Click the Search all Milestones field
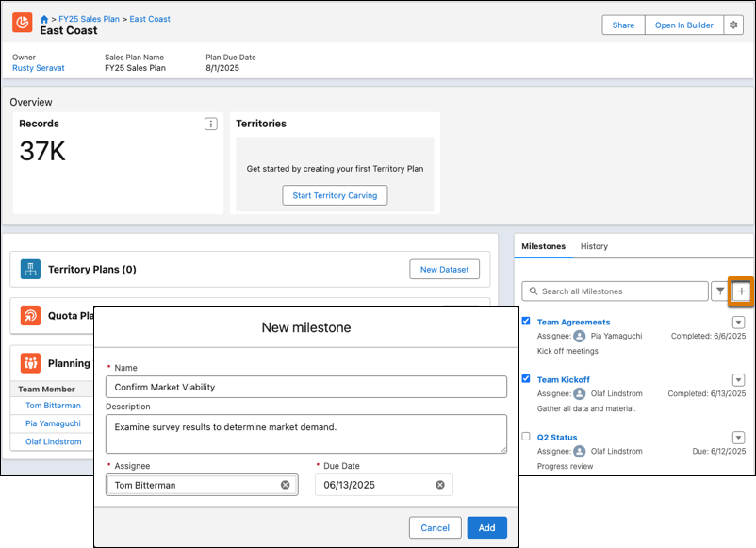Screen dimensions: 756x548 click(613, 291)
